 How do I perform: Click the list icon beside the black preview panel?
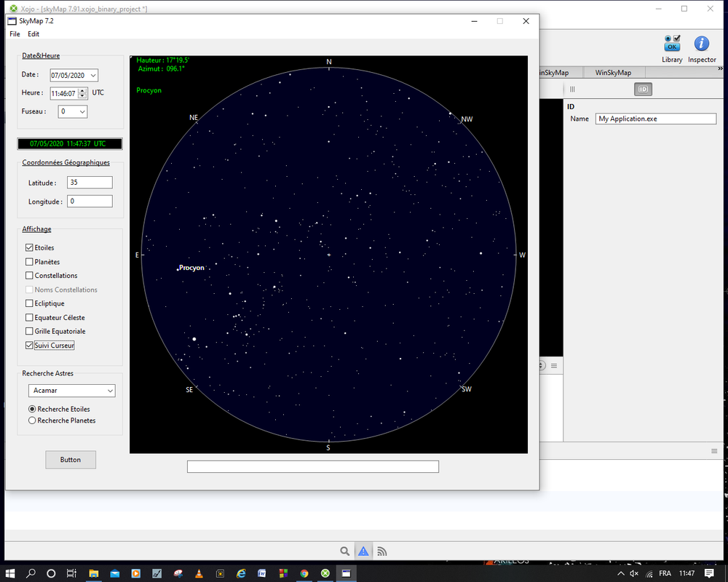tap(554, 366)
